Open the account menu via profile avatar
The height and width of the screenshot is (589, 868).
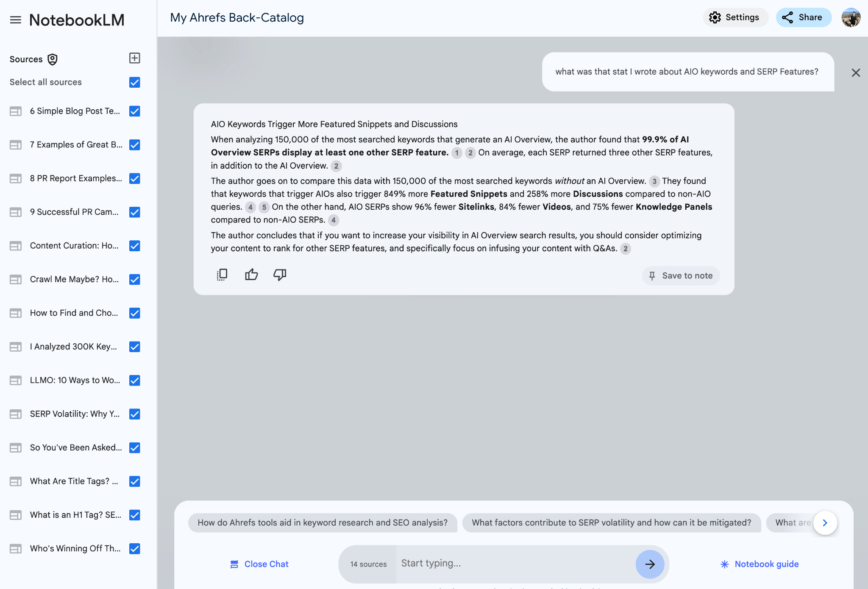(x=851, y=17)
